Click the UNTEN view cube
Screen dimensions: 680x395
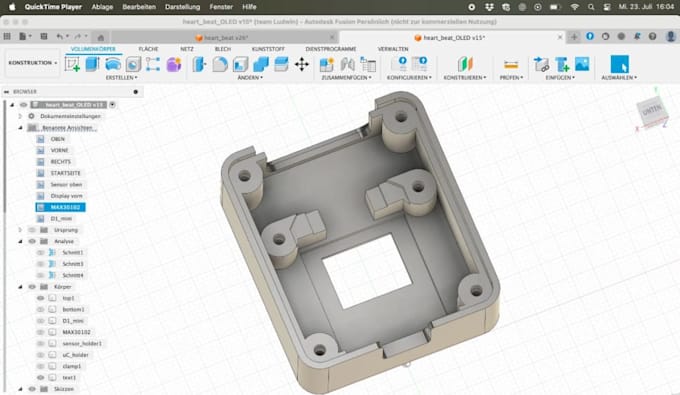click(651, 111)
